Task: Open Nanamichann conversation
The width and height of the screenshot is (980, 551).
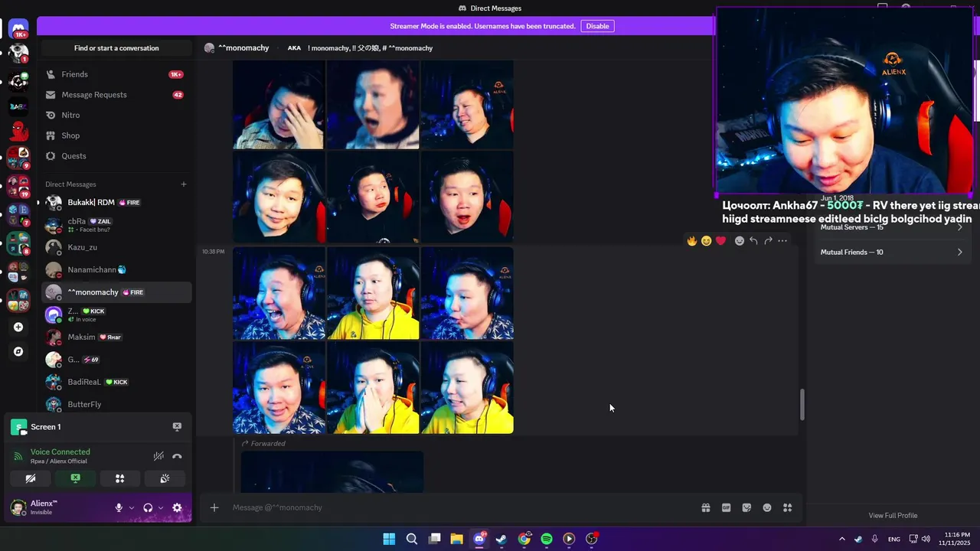Action: click(115, 269)
